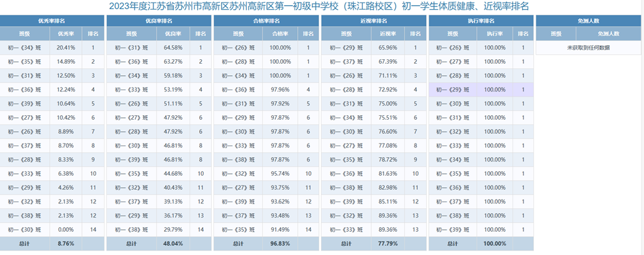Click 初一《38》班 in 优良率排名 table
The image size is (644, 255).
132,229
